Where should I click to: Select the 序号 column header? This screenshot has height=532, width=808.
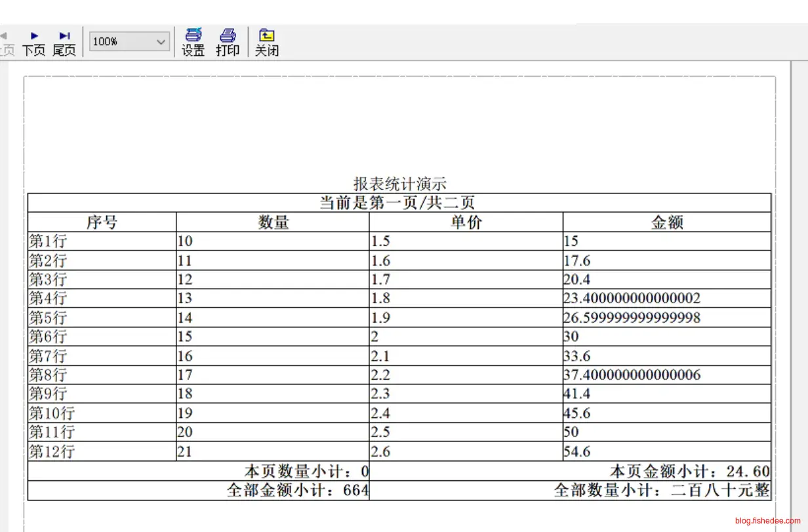[x=102, y=222]
